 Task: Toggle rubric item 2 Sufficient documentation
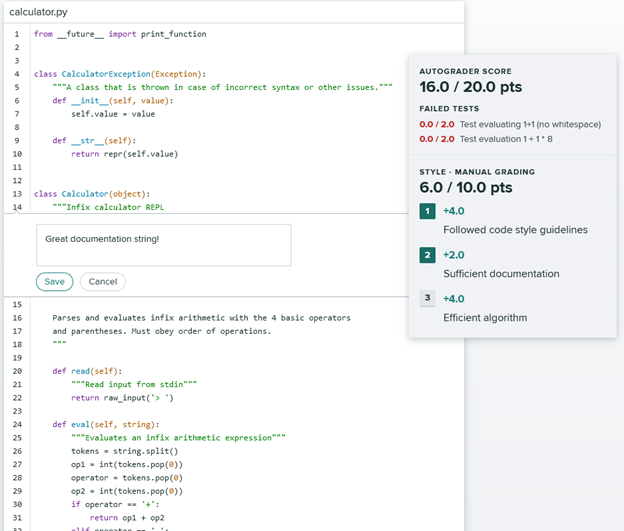(x=427, y=255)
